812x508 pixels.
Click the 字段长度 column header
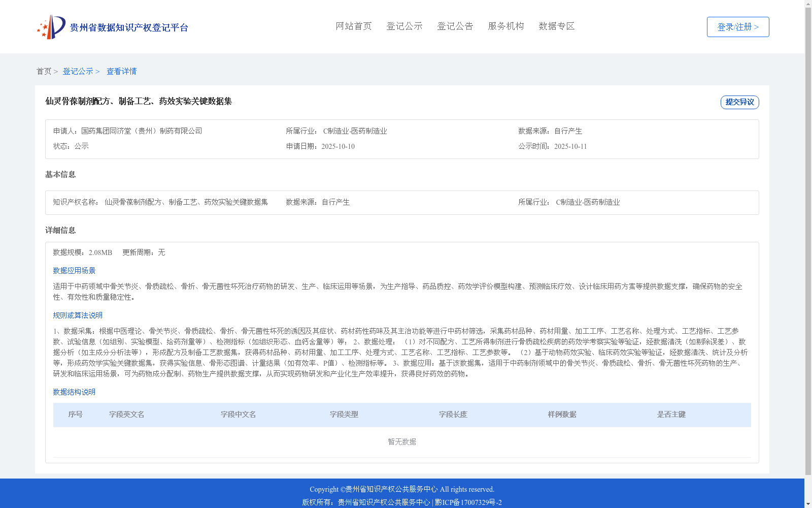(x=453, y=415)
